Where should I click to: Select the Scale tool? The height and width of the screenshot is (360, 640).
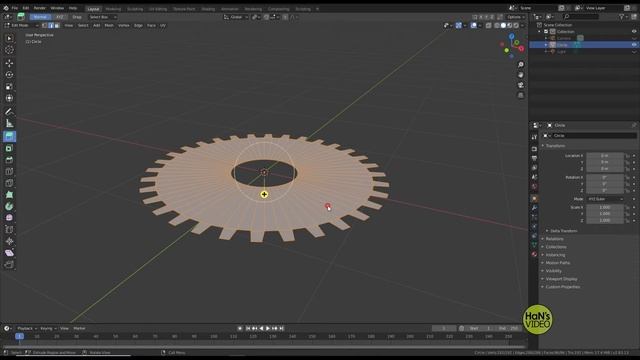[x=9, y=87]
